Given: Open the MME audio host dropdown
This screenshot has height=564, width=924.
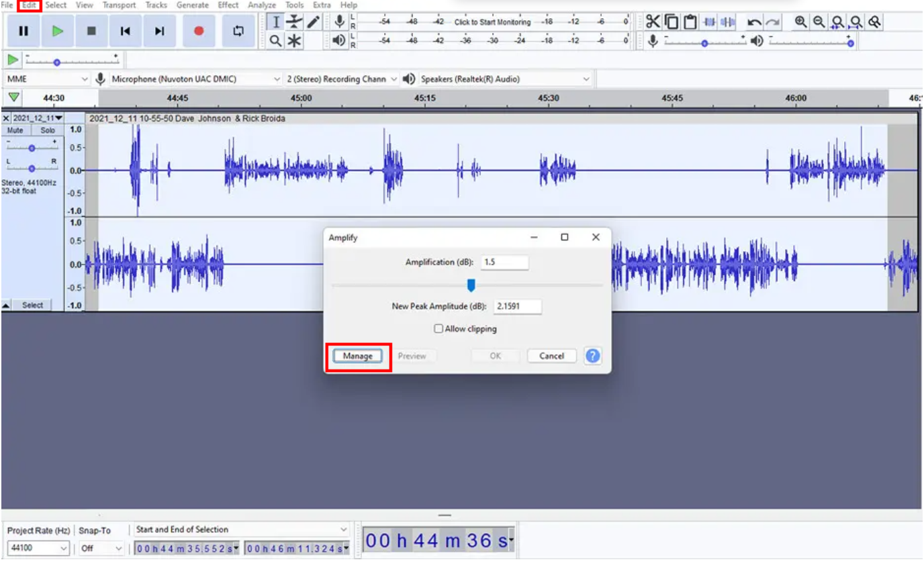Looking at the screenshot, I should coord(46,78).
